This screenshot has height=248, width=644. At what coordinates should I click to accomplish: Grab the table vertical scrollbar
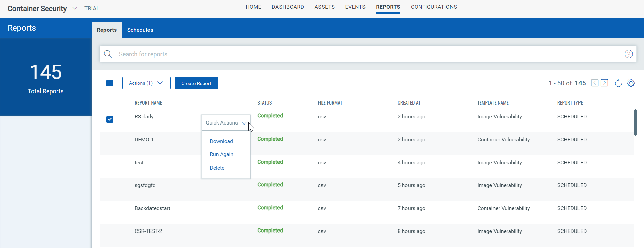635,122
